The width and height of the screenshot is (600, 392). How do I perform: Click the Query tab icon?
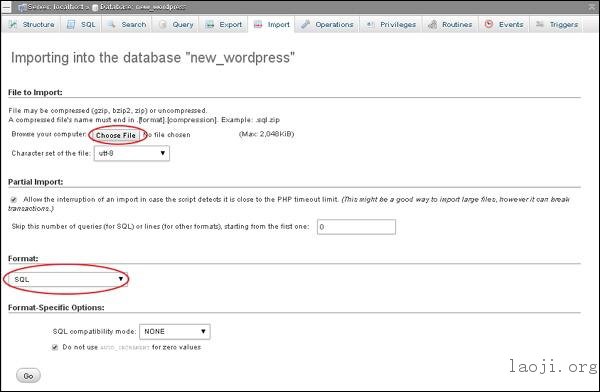pyautogui.click(x=163, y=24)
